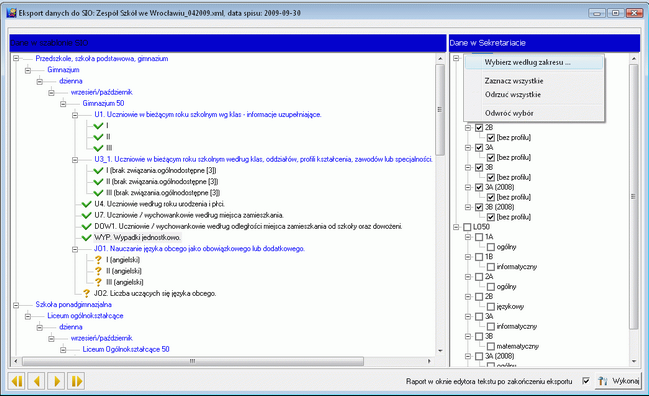
Task: Choose Wybierz według zakresu menu entry
Action: [534, 62]
